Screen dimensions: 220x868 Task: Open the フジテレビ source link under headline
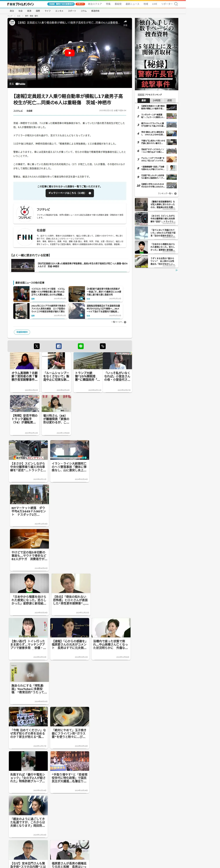18,111
